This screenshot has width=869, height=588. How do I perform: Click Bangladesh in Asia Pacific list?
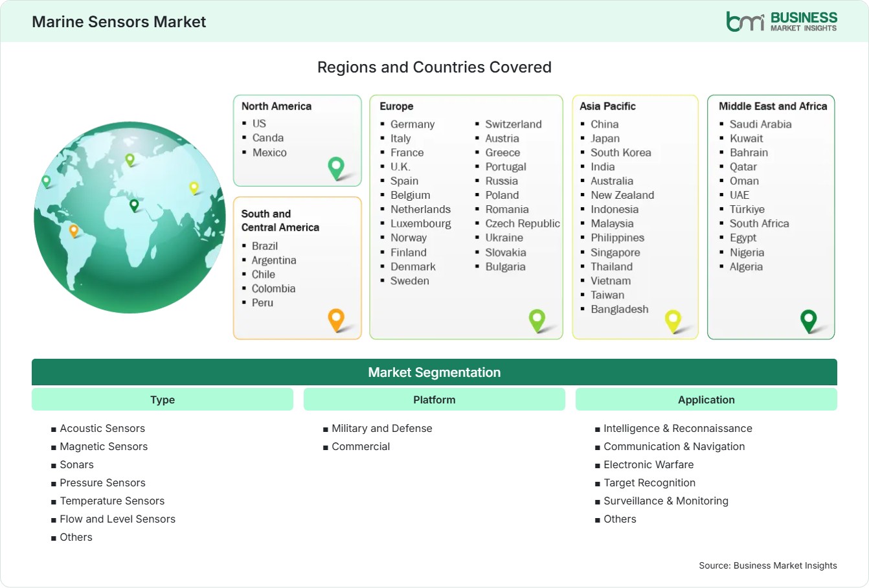[x=620, y=310]
